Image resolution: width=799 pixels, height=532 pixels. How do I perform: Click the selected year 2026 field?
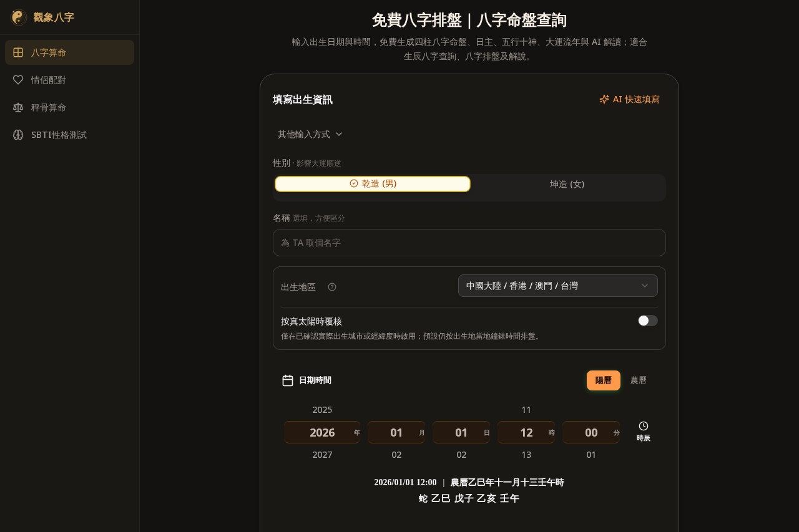click(322, 432)
